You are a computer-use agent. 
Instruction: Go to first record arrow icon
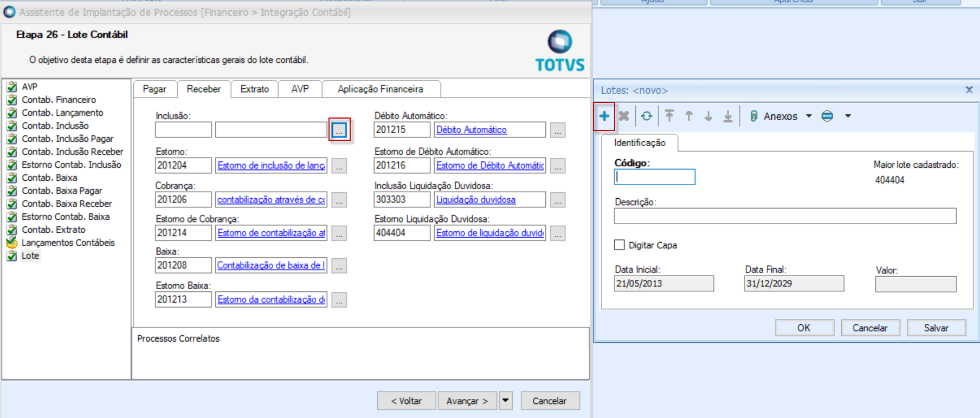click(x=669, y=116)
